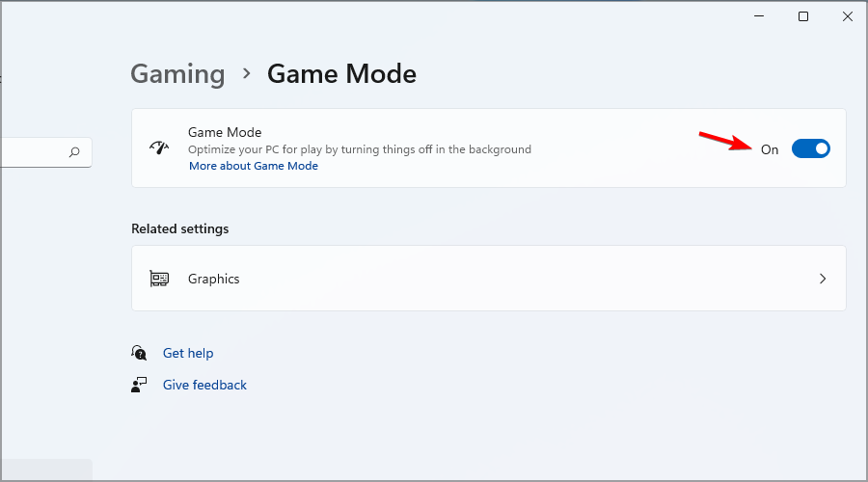Click the Give feedback person icon
868x482 pixels.
pyautogui.click(x=139, y=385)
